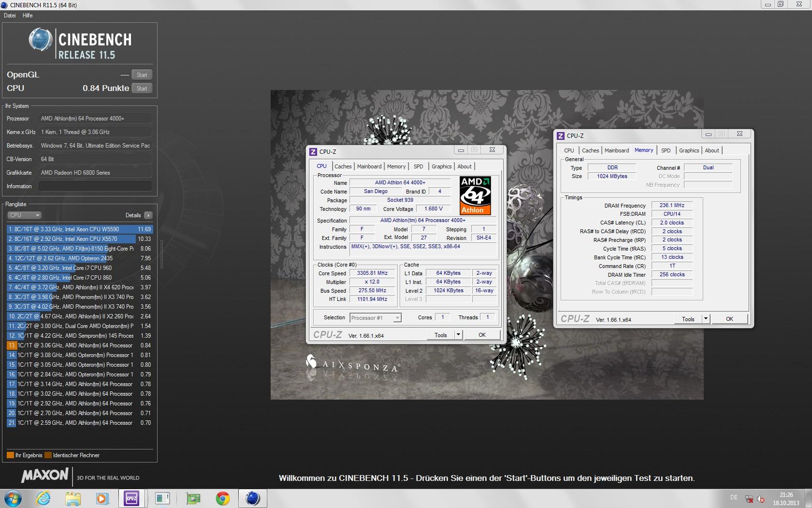Open Graphics tab in CPU-Z Memory window
812x508 pixels.
coord(689,150)
